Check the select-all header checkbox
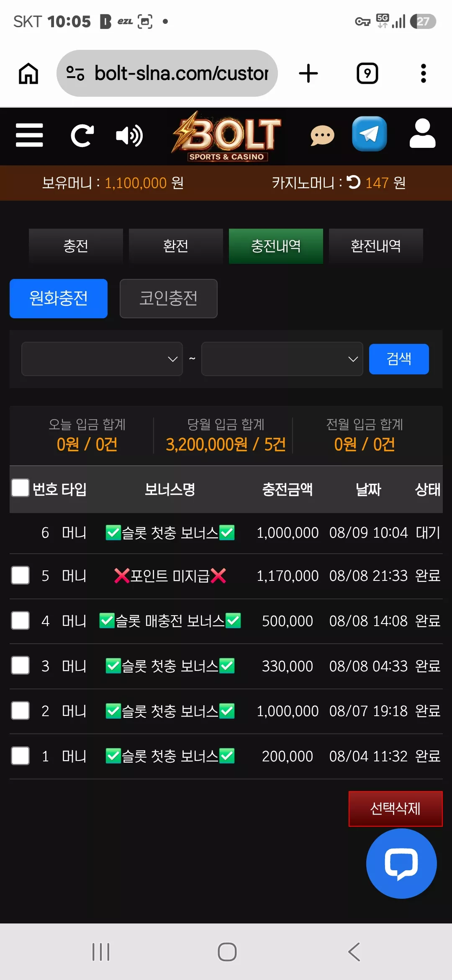This screenshot has width=452, height=980. pos(20,488)
